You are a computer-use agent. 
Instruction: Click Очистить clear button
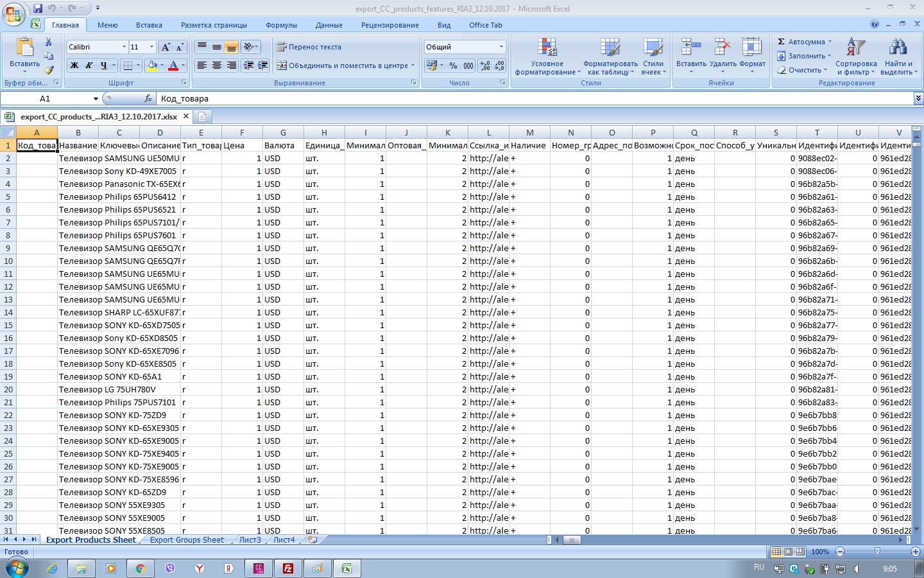click(x=803, y=70)
